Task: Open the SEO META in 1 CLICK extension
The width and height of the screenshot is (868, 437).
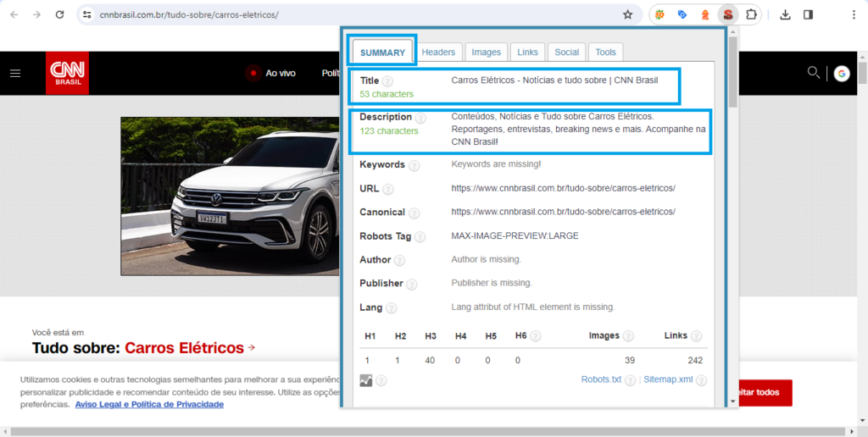Action: [728, 15]
